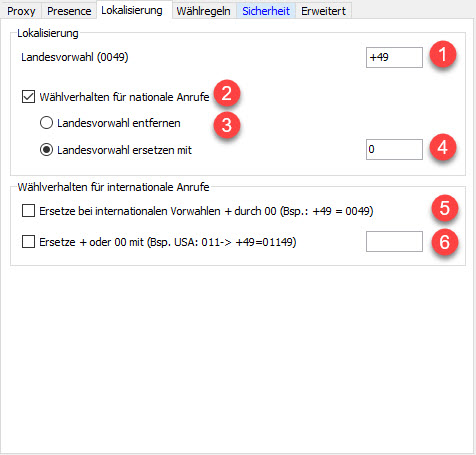The image size is (476, 455).
Task: Click red annotation marker number 4
Action: pyautogui.click(x=443, y=147)
